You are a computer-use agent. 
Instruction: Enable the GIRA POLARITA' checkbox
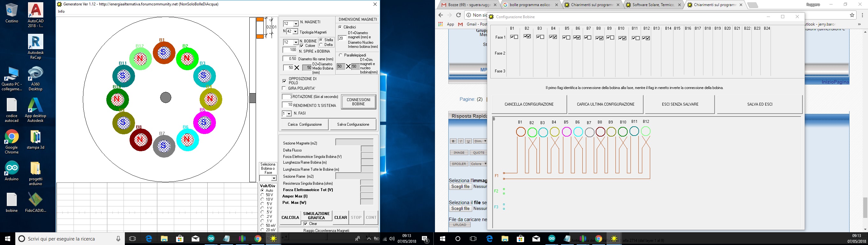pos(284,88)
